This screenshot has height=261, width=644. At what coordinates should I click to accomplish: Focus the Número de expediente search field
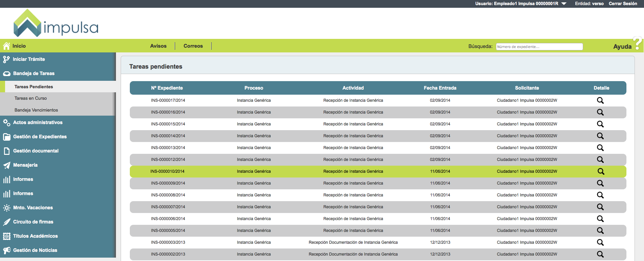coord(539,47)
